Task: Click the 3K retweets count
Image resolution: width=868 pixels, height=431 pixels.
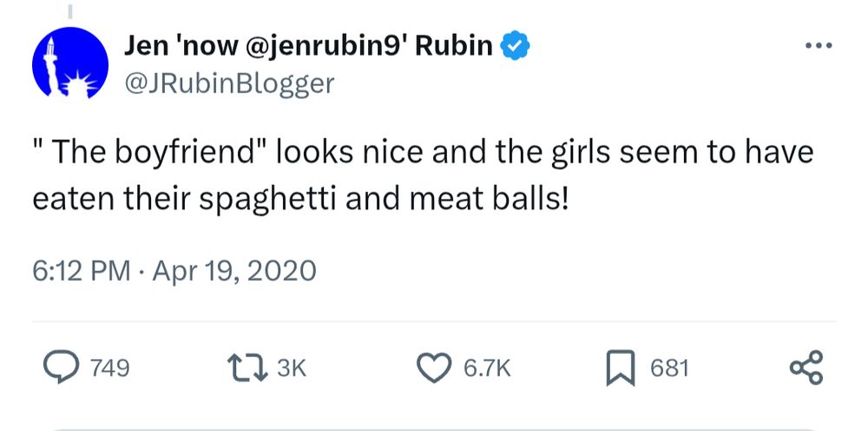Action: 292,369
